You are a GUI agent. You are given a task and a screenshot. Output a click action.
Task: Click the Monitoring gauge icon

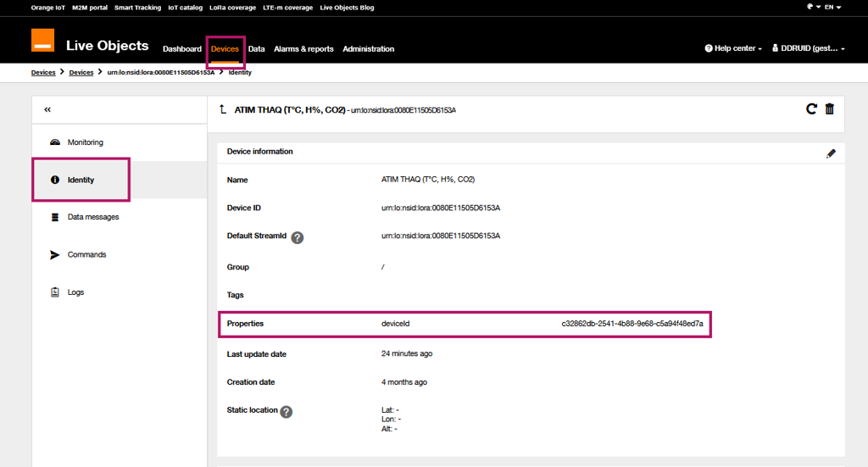pos(55,142)
